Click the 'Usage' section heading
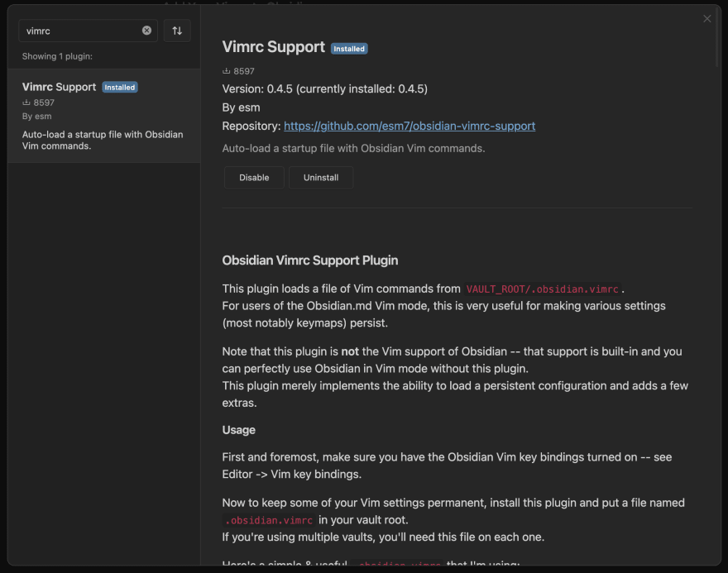 238,430
